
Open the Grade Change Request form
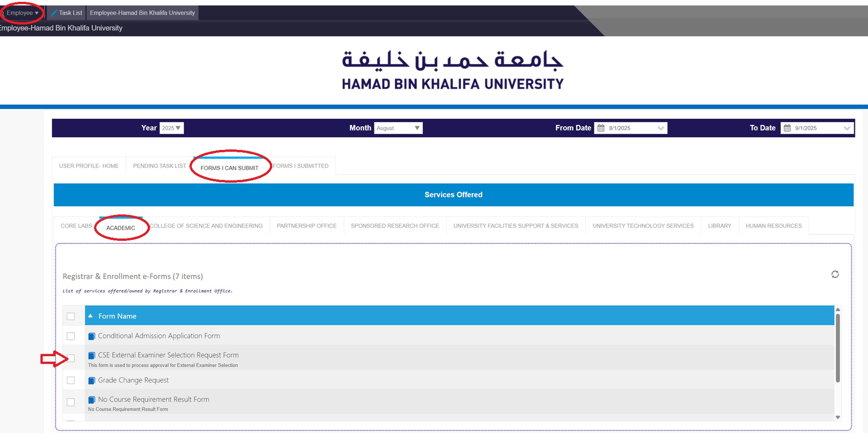pos(133,380)
